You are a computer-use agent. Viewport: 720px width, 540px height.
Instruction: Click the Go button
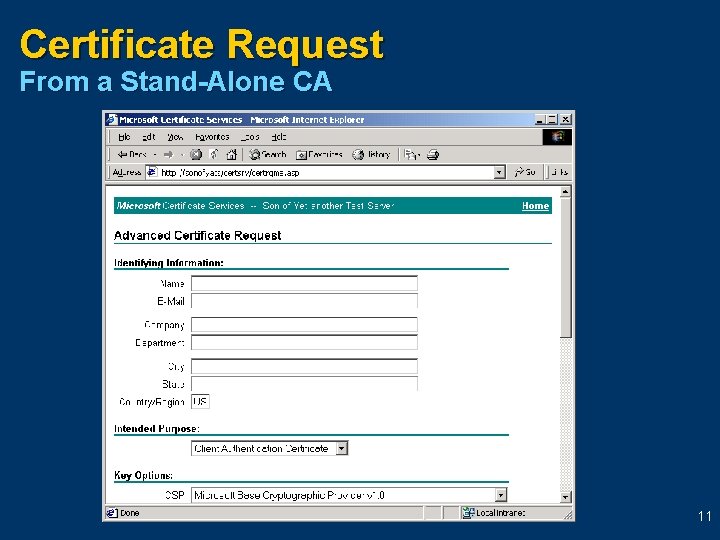coord(525,172)
